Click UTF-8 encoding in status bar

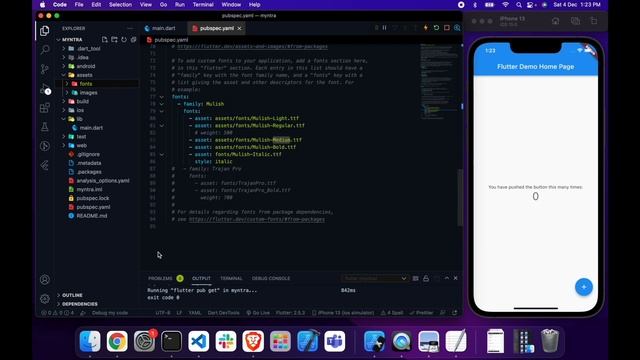(163, 313)
